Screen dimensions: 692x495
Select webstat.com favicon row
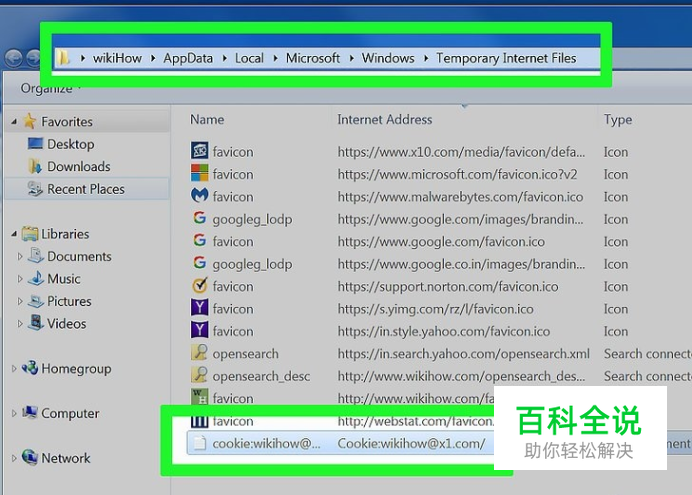[x=341, y=421]
